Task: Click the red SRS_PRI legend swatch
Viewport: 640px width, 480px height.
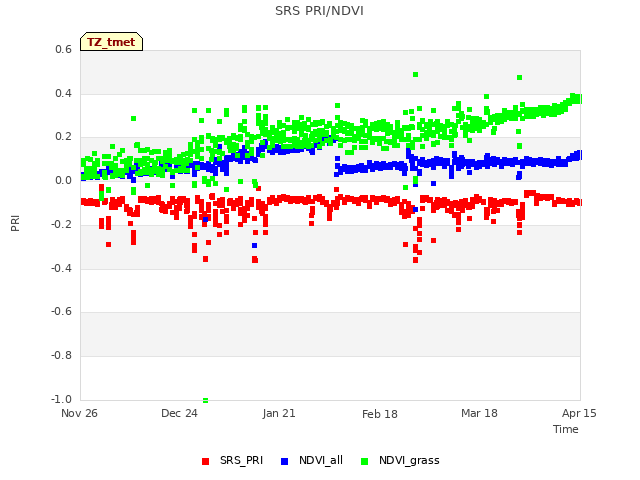Action: [205, 461]
